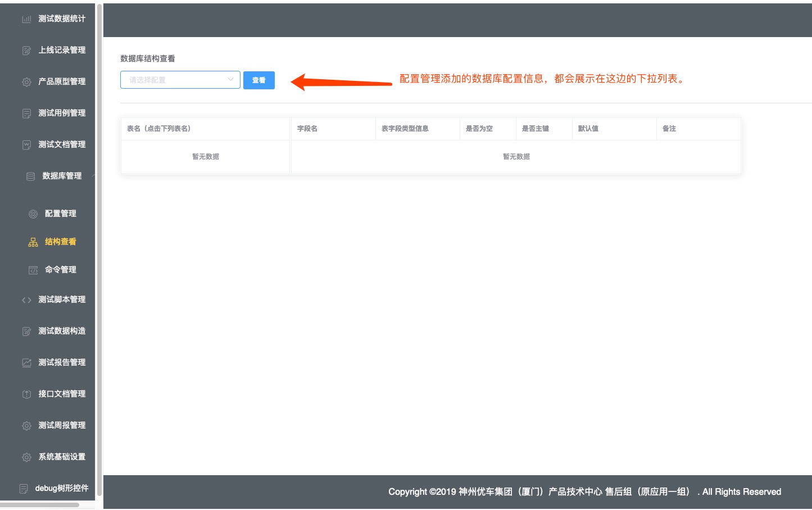
Task: Click the gear icon beside 系统基础设置
Action: (26, 457)
